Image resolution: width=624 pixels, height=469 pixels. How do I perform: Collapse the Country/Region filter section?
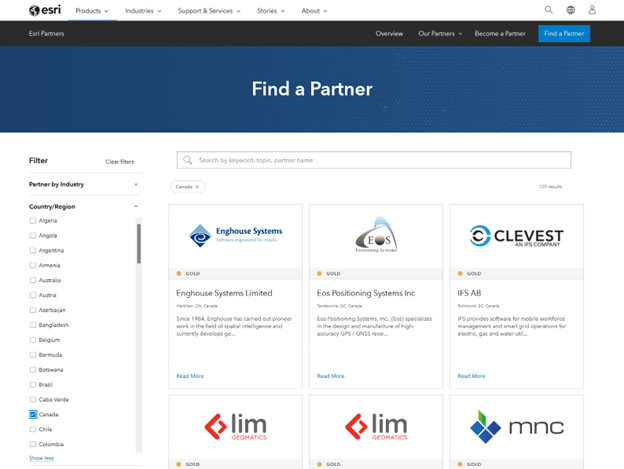point(85,206)
